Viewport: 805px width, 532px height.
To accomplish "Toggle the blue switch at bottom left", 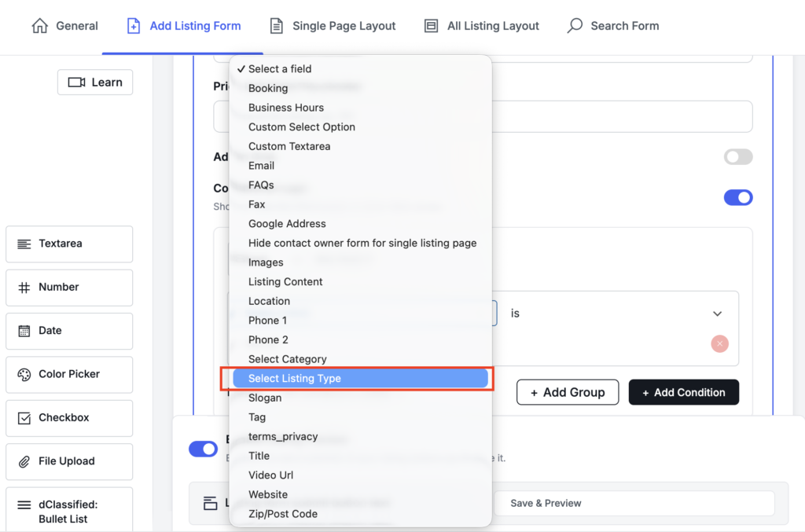I will point(203,449).
